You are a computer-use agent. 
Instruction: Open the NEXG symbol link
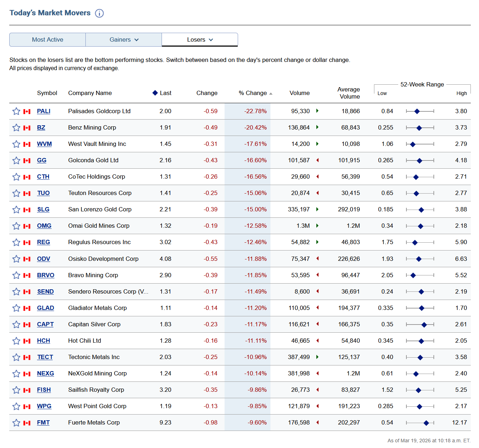point(46,373)
